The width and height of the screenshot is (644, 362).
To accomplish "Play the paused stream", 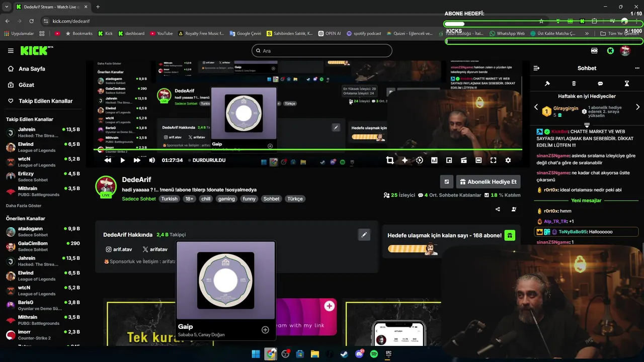I will [x=122, y=160].
